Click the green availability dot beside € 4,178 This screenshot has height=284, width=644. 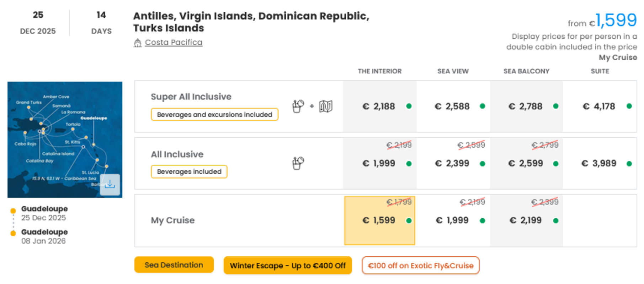[629, 106]
